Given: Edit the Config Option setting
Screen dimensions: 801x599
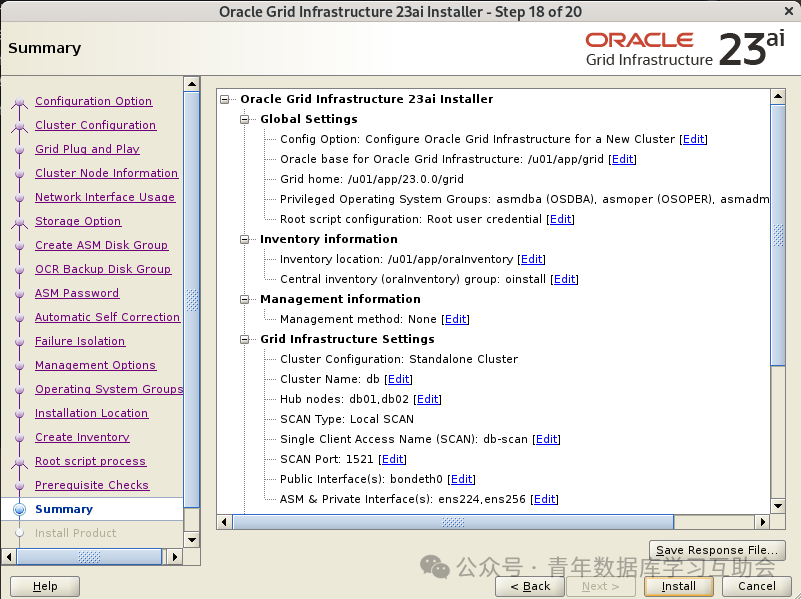Looking at the screenshot, I should [x=693, y=139].
